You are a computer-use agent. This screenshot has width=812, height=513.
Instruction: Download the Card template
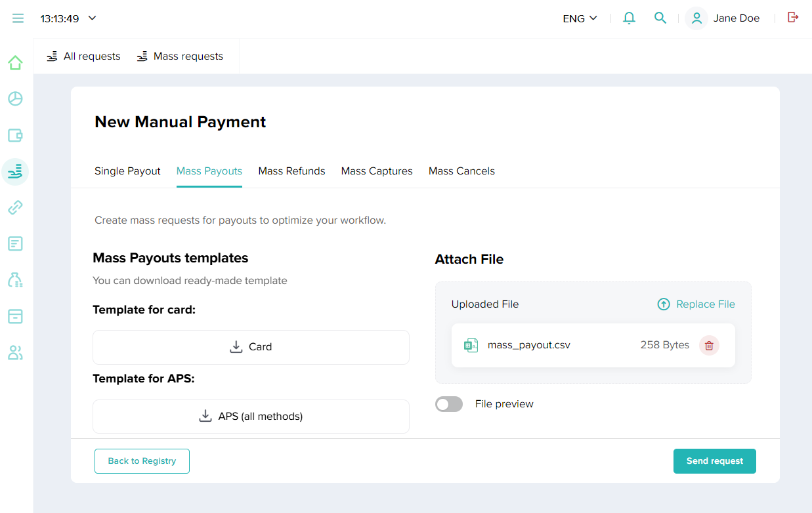pos(251,347)
